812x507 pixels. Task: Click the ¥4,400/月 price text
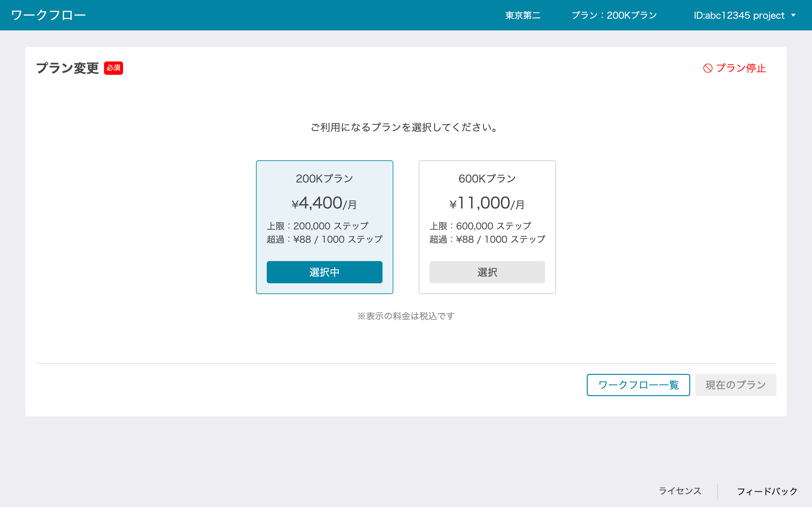click(324, 203)
